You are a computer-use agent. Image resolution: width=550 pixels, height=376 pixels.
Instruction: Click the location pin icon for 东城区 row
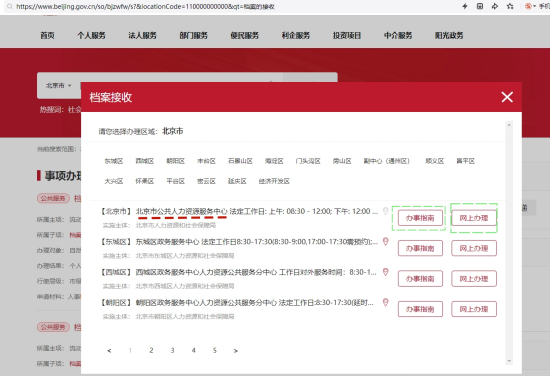(385, 241)
